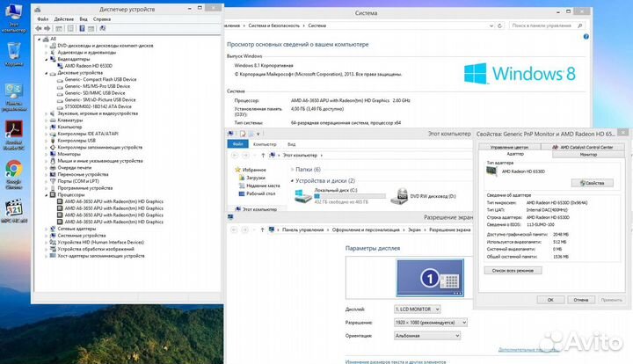Click the AMD Radeon HD 6530D adapter icon in properties dialog
The width and height of the screenshot is (633, 364).
pos(491,171)
